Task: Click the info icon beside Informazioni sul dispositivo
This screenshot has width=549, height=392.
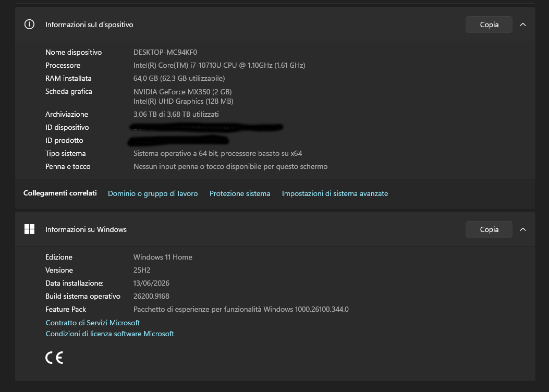Action: 29,24
